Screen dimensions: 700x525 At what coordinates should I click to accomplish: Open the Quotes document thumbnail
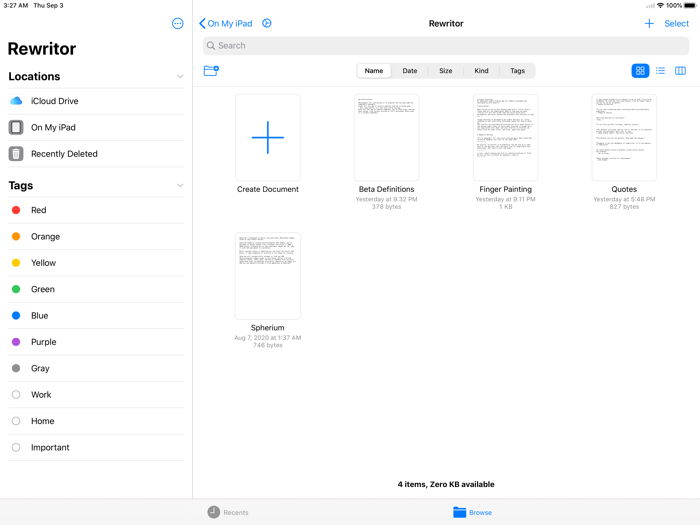624,138
